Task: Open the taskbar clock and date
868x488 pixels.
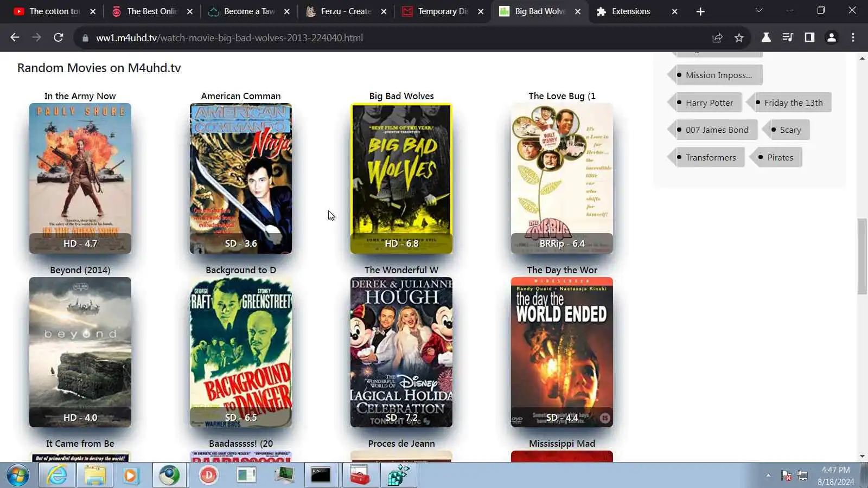Action: pyautogui.click(x=835, y=476)
